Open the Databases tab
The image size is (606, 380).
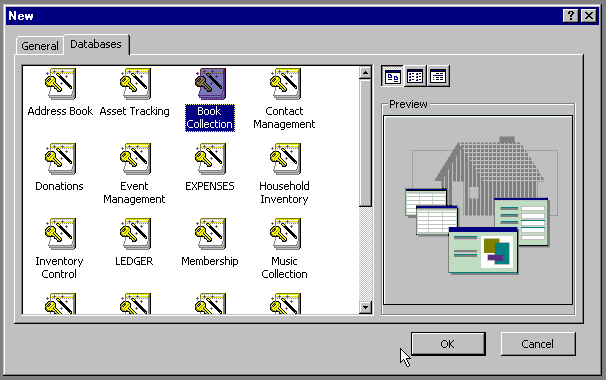pos(96,44)
